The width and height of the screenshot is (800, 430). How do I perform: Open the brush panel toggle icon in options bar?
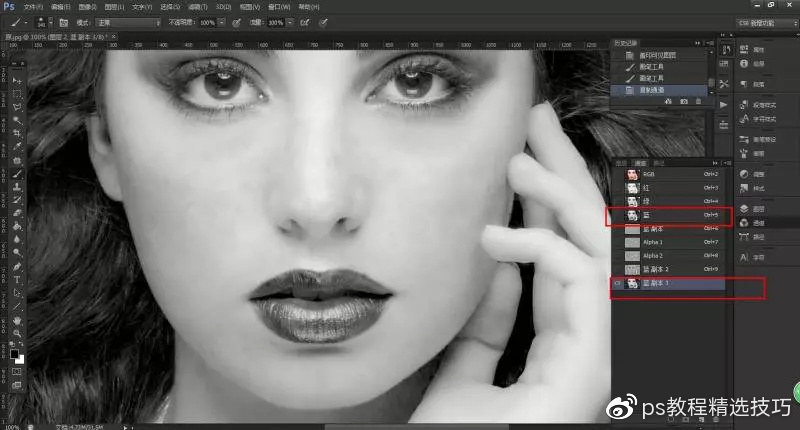pos(63,21)
